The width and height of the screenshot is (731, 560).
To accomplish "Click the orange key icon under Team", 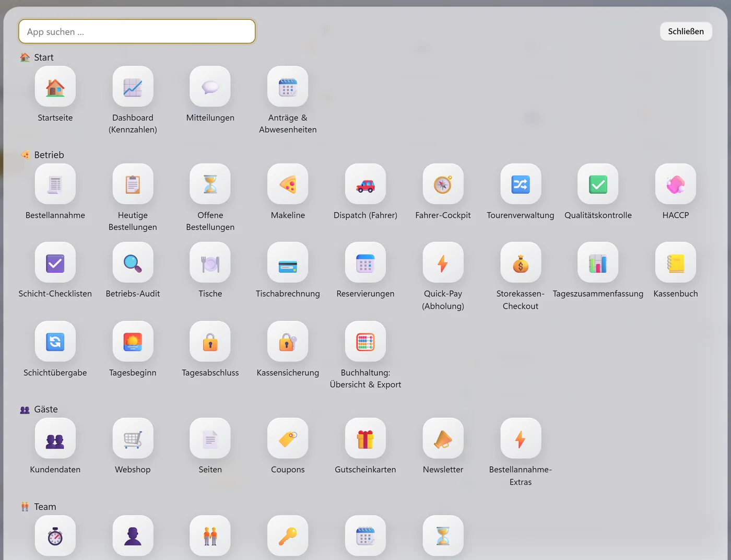I will (288, 536).
